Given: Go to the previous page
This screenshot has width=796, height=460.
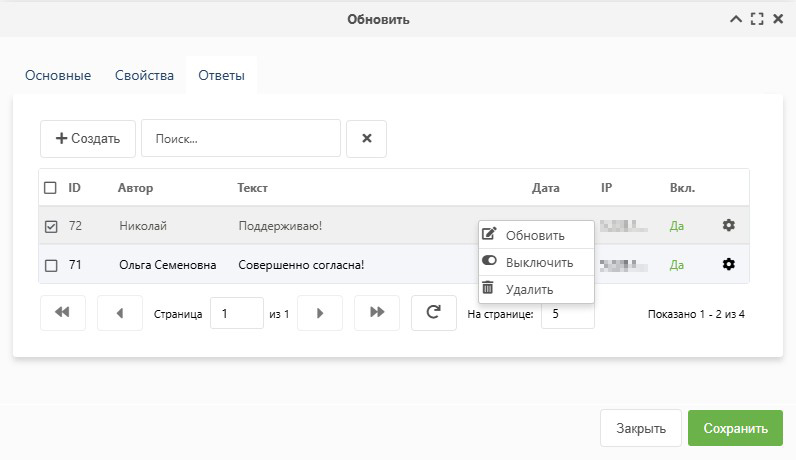Looking at the screenshot, I should click(120, 313).
